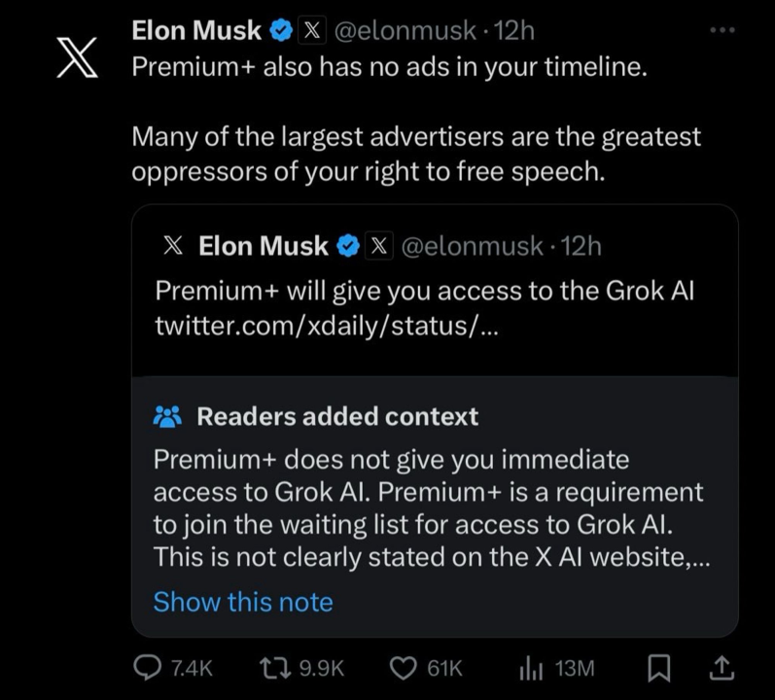
Task: Reply to the post via comment icon
Action: coord(147,668)
